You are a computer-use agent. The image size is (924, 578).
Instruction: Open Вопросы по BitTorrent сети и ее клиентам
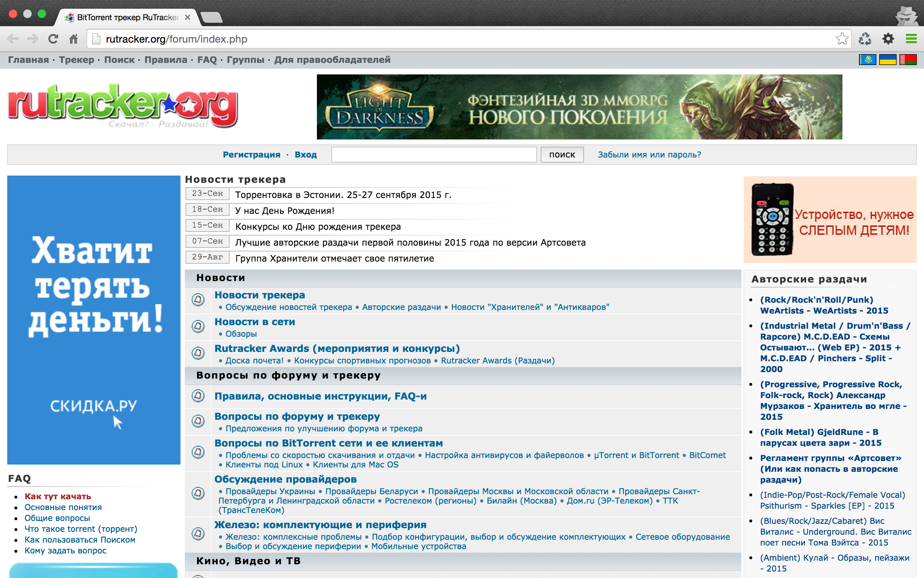coord(329,443)
